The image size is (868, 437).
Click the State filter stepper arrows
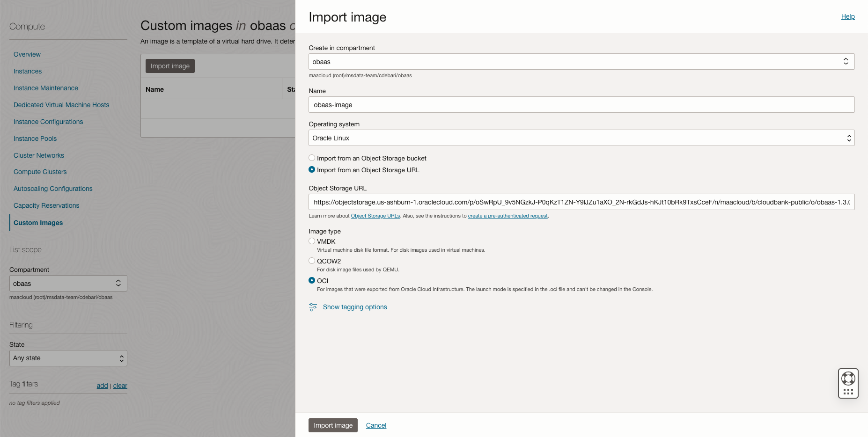click(x=121, y=358)
